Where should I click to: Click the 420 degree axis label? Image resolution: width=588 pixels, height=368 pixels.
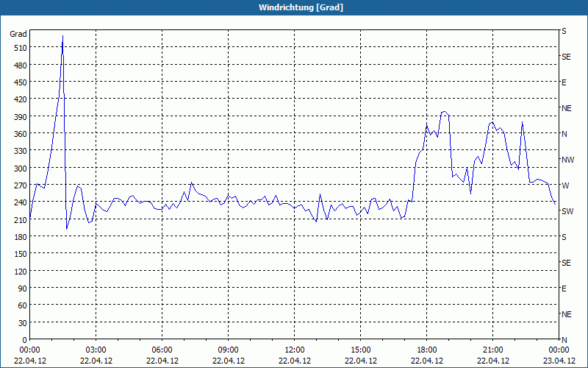(21, 99)
